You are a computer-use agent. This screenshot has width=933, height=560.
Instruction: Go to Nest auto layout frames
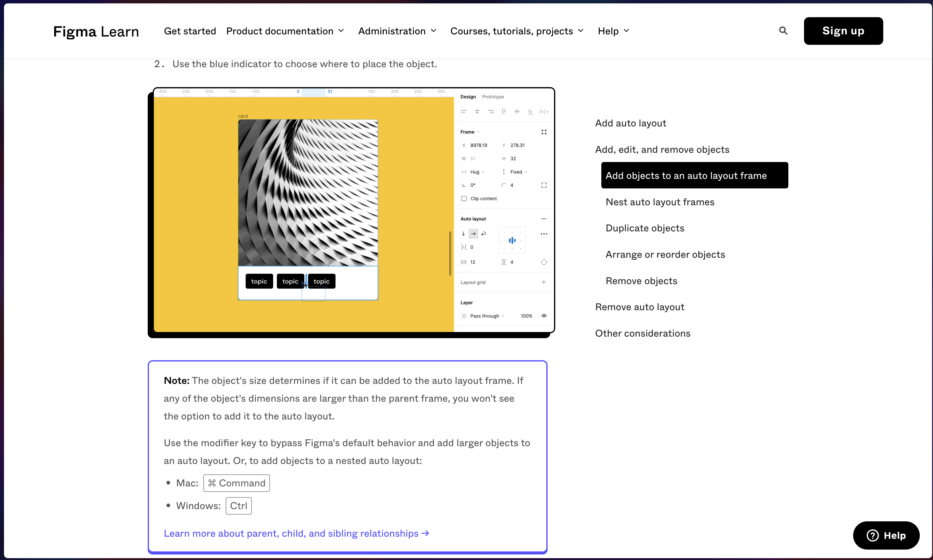660,202
